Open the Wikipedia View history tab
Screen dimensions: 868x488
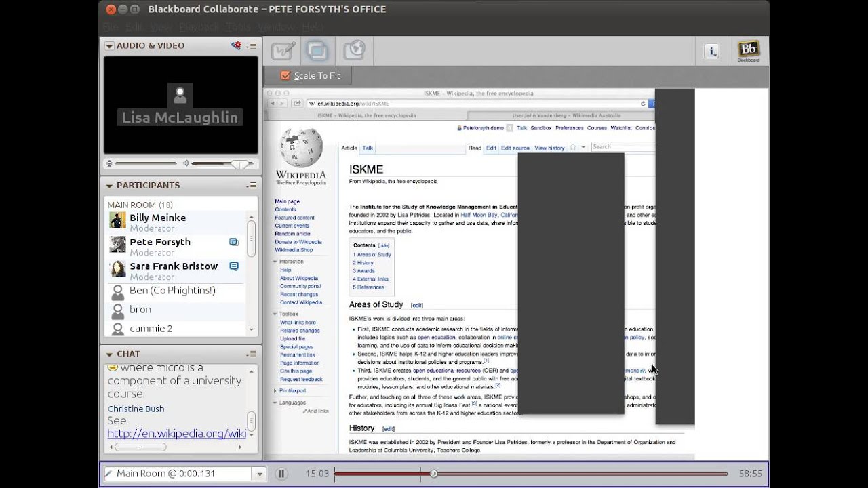(x=549, y=148)
